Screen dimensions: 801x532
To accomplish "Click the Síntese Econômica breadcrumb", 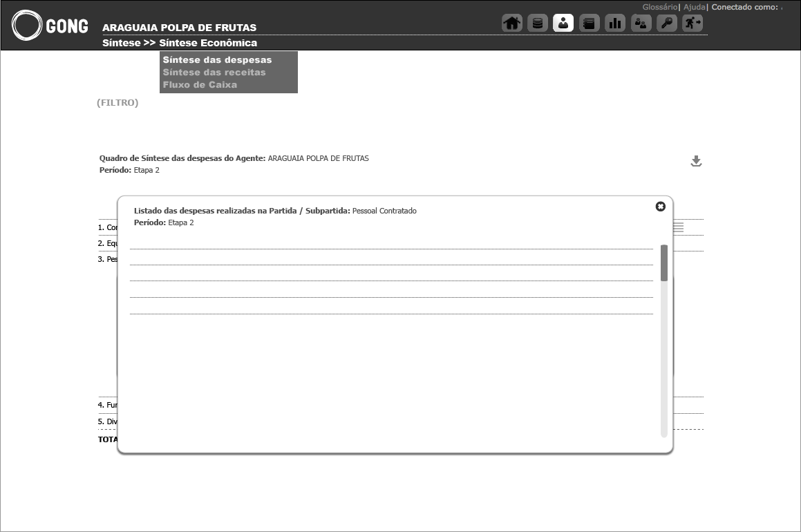I will 208,43.
